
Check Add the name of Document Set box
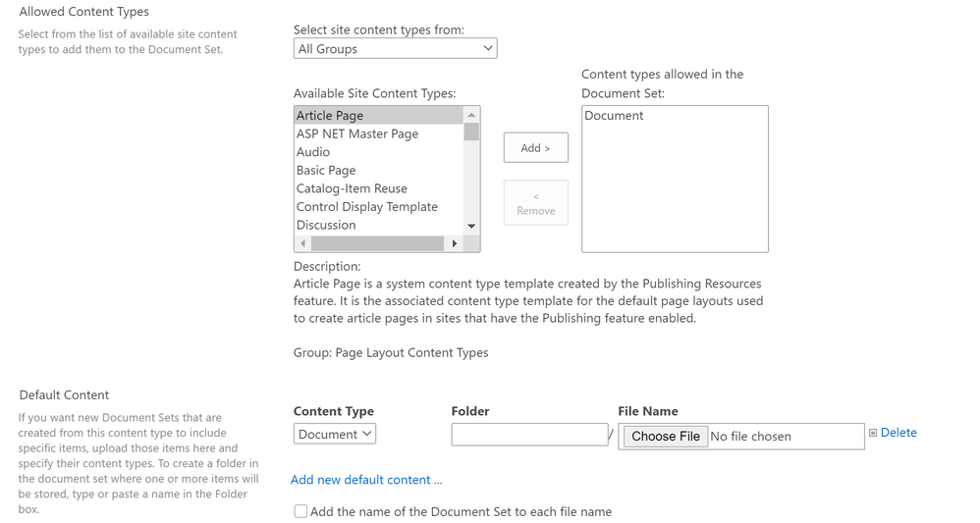301,511
